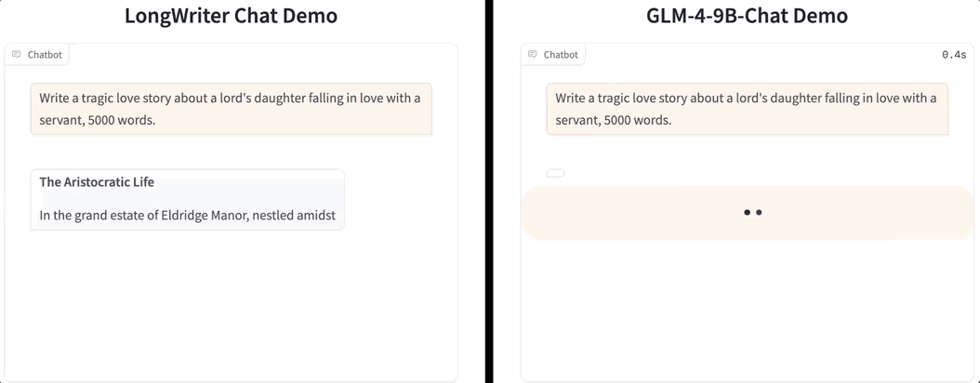Viewport: 980px width, 383px height.
Task: Click "servant, 5000 words." in LongWriter prompt
Action: tap(97, 120)
